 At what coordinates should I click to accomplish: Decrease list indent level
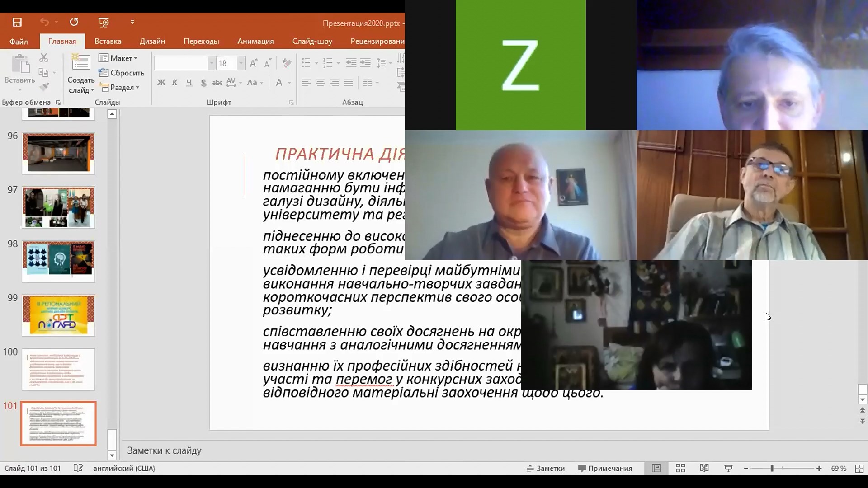click(x=351, y=63)
